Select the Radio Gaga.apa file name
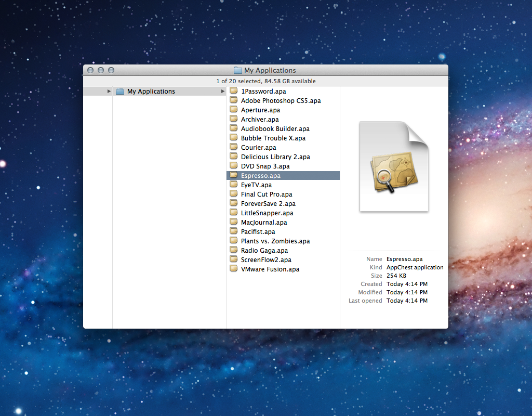The height and width of the screenshot is (416, 532). coord(264,250)
